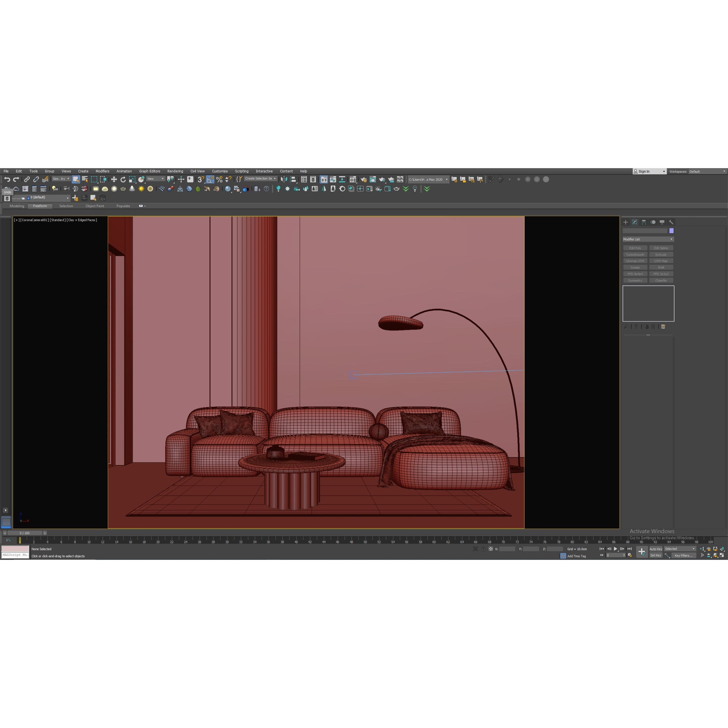Select the Select and Move tool
728x728 pixels.
tap(114, 179)
